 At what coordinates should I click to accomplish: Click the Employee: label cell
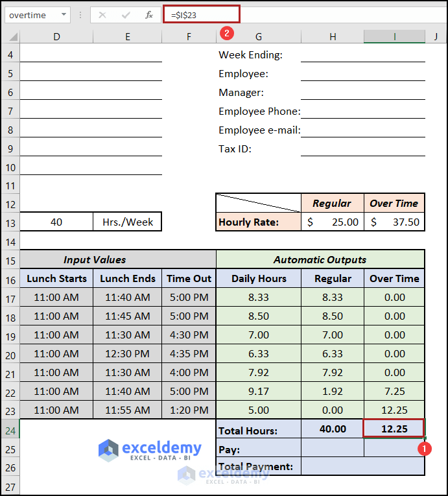(x=243, y=74)
